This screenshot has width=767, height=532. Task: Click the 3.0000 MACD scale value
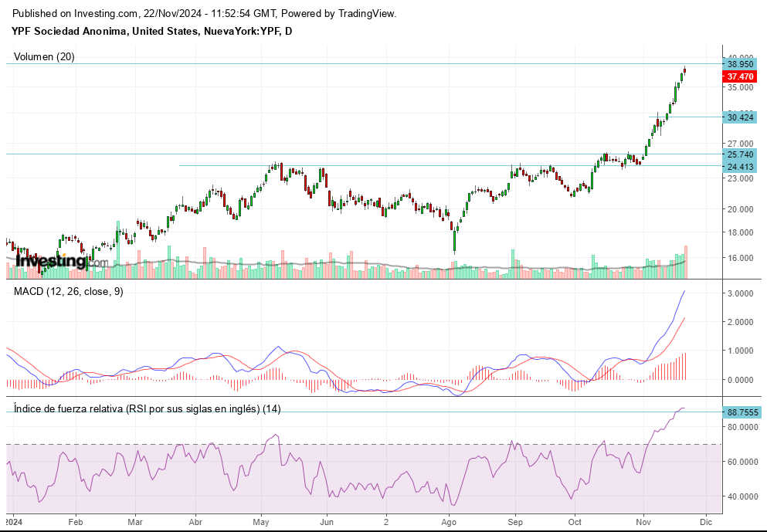point(740,294)
